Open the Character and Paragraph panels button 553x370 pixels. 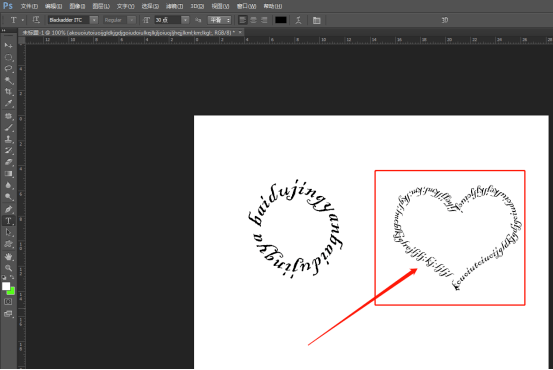click(317, 20)
